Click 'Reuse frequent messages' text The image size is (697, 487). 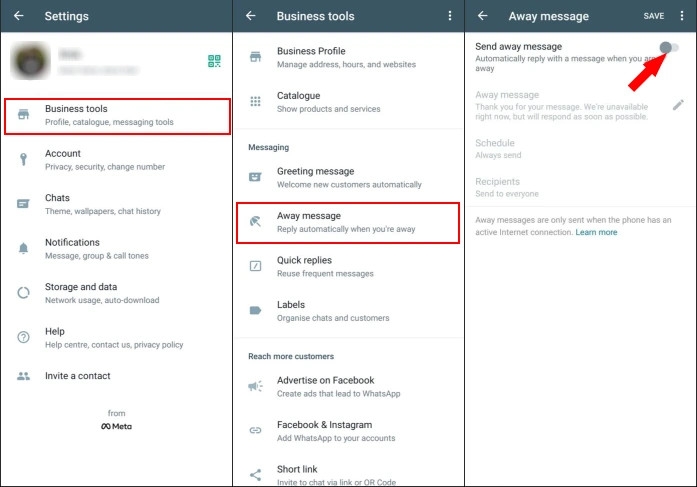pyautogui.click(x=325, y=273)
